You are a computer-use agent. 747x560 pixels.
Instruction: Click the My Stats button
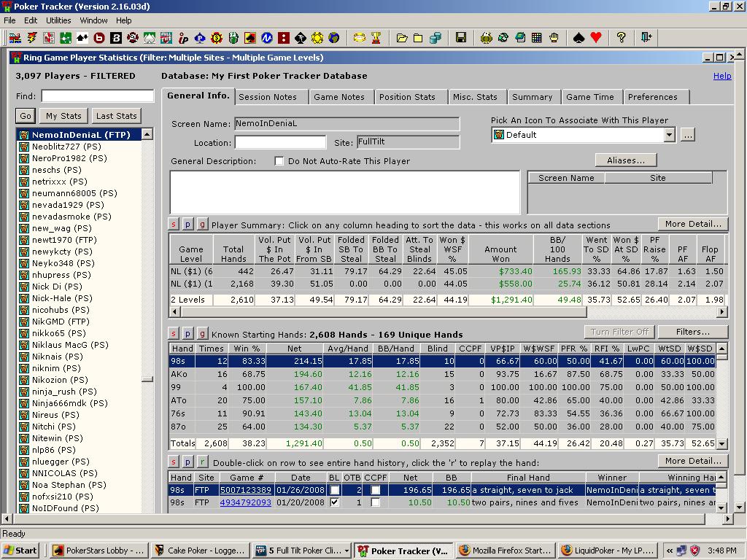pos(64,116)
